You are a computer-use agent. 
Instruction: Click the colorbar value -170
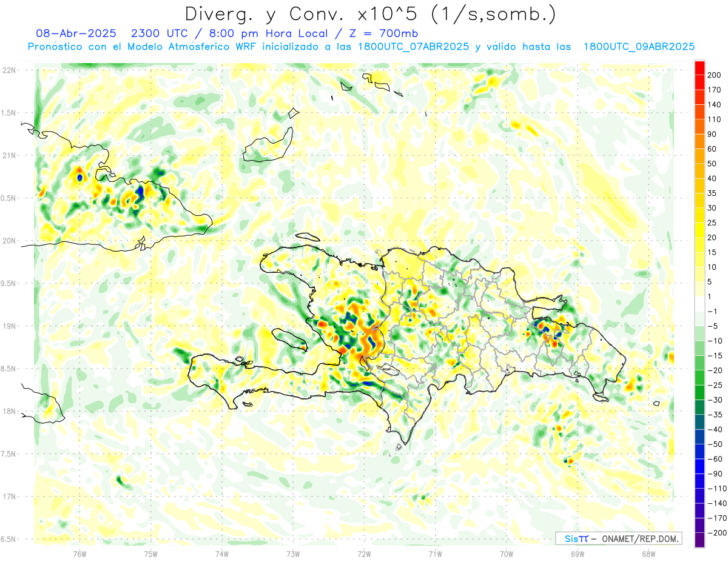tap(717, 518)
